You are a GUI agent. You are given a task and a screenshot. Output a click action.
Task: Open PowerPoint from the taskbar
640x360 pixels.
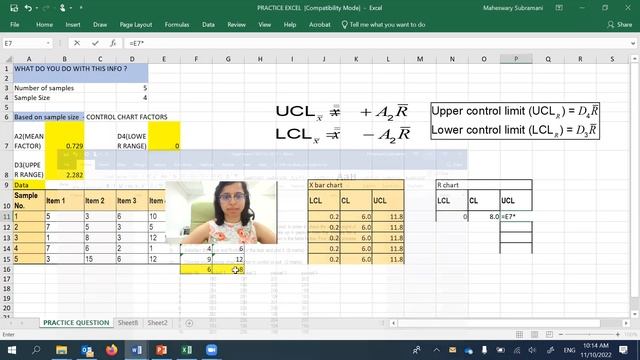[162, 350]
